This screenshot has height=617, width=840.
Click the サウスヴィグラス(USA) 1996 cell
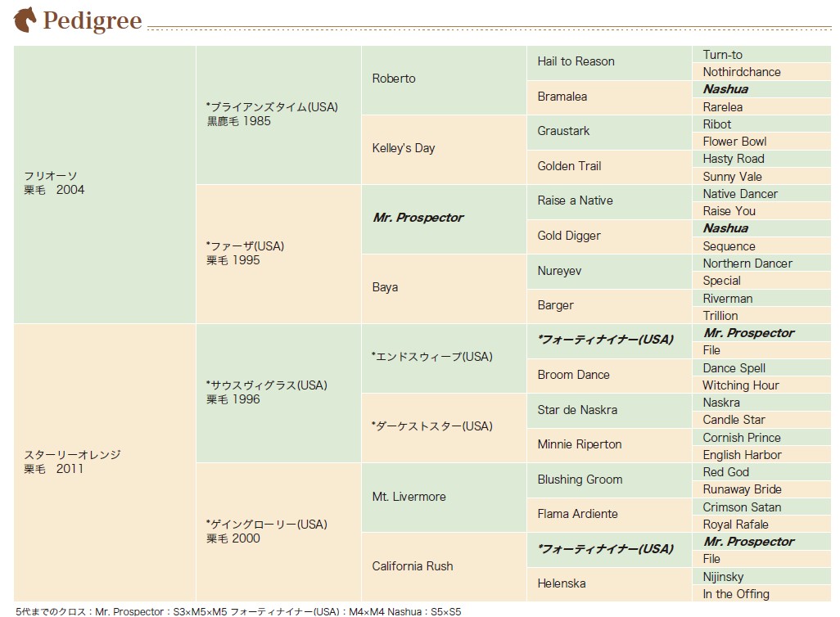(278, 393)
